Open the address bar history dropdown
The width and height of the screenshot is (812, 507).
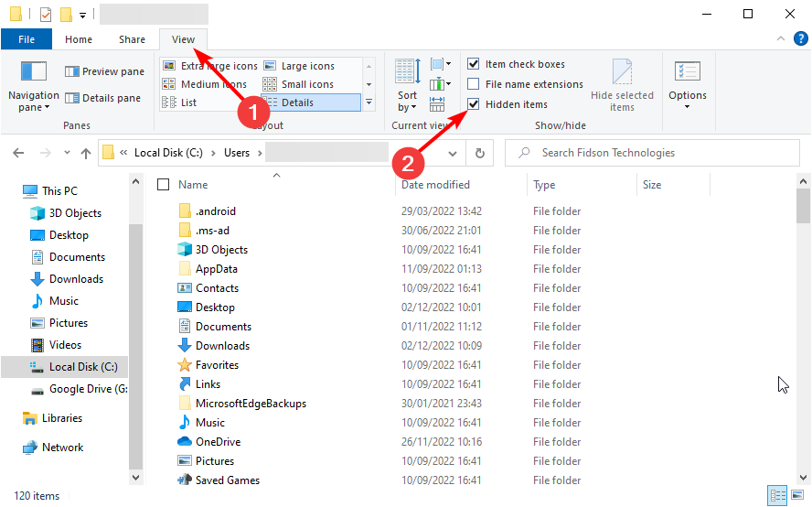point(452,154)
